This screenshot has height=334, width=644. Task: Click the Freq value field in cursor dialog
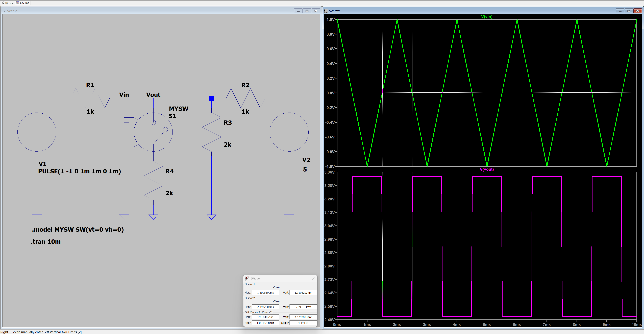(x=265, y=323)
